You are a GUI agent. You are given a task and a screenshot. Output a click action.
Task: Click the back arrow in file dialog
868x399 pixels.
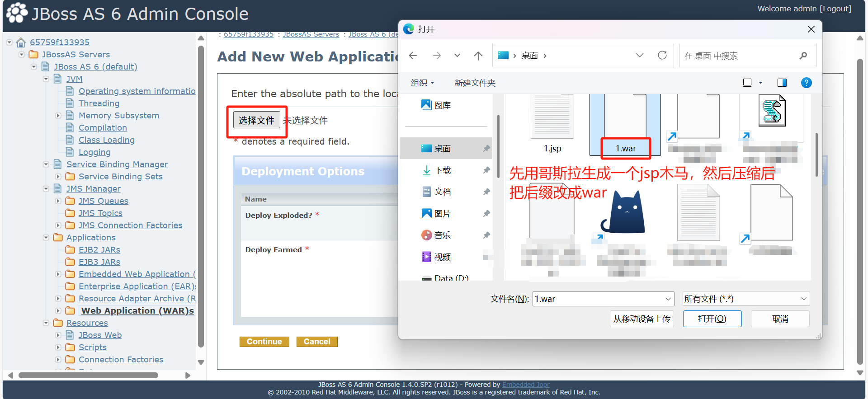413,56
